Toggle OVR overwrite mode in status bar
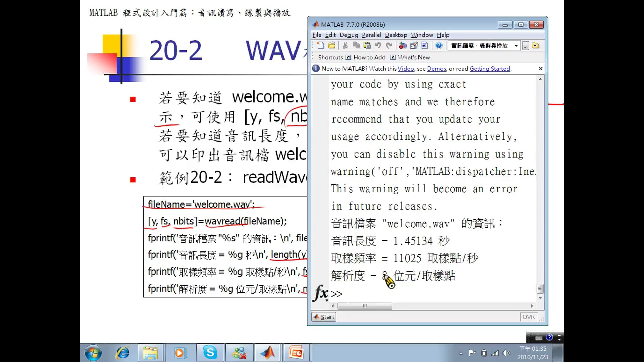Viewport: 644px width, 362px height. [529, 317]
